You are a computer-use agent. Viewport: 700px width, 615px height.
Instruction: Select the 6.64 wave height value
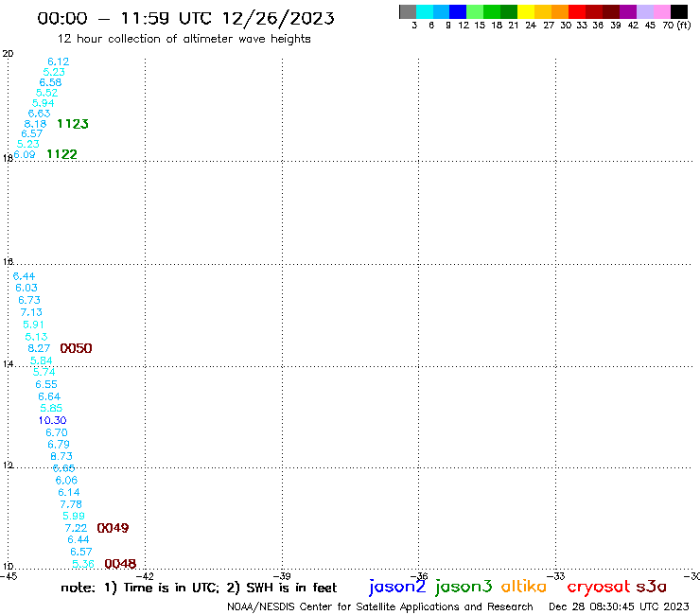[x=49, y=396]
